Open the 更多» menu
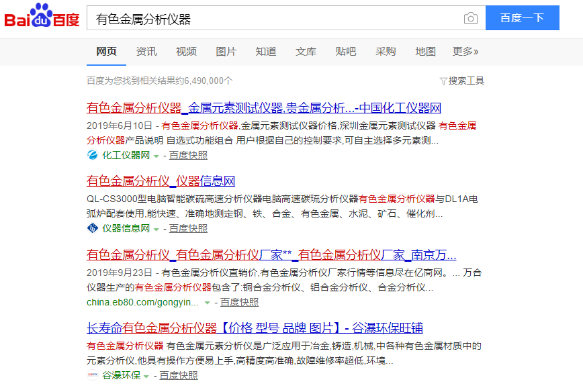Image resolution: width=583 pixels, height=392 pixels. click(465, 51)
